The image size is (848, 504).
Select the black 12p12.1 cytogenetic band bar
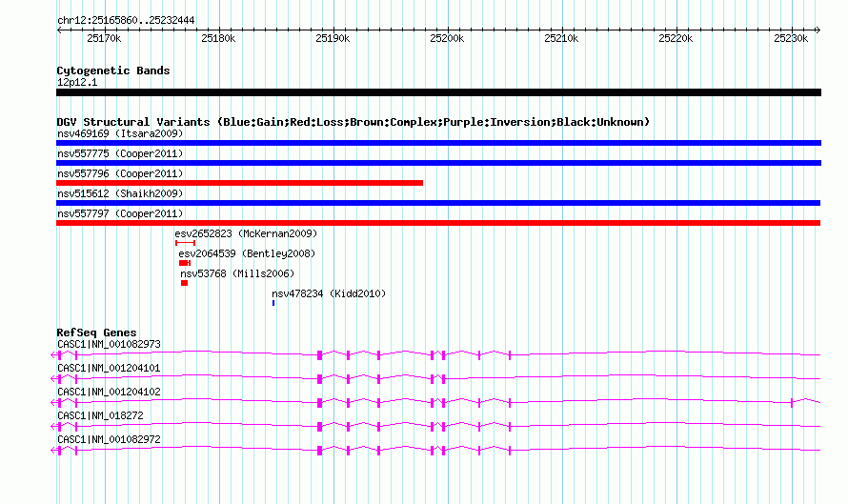(438, 92)
